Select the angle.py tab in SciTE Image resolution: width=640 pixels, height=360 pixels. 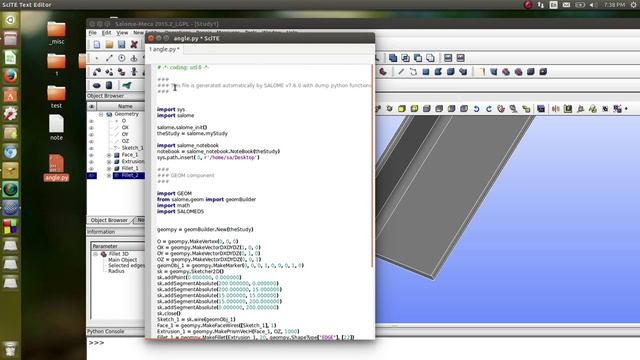pyautogui.click(x=164, y=49)
